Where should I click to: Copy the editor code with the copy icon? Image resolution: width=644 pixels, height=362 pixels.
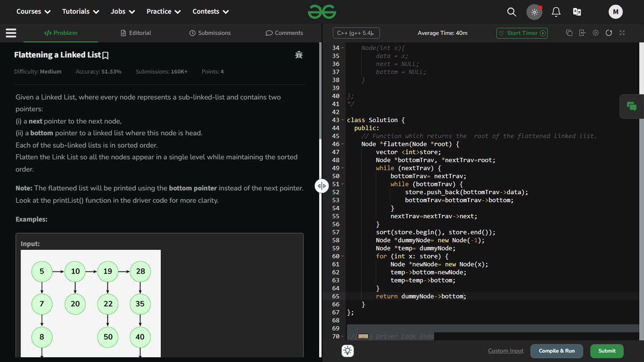(x=569, y=33)
